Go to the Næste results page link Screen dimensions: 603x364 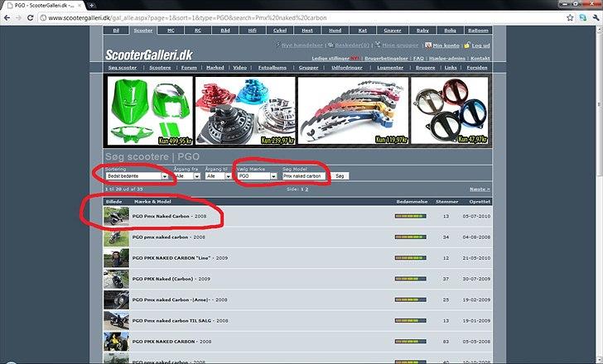click(x=478, y=189)
